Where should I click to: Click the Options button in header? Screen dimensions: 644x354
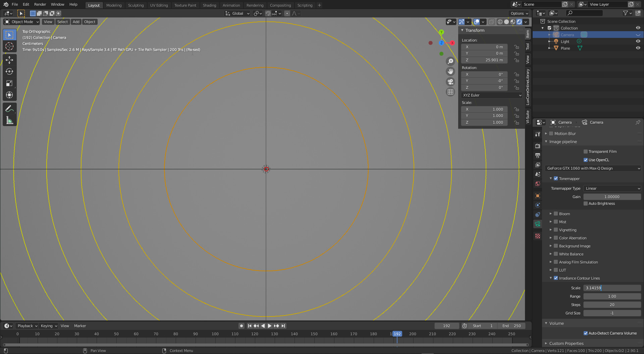pyautogui.click(x=519, y=13)
